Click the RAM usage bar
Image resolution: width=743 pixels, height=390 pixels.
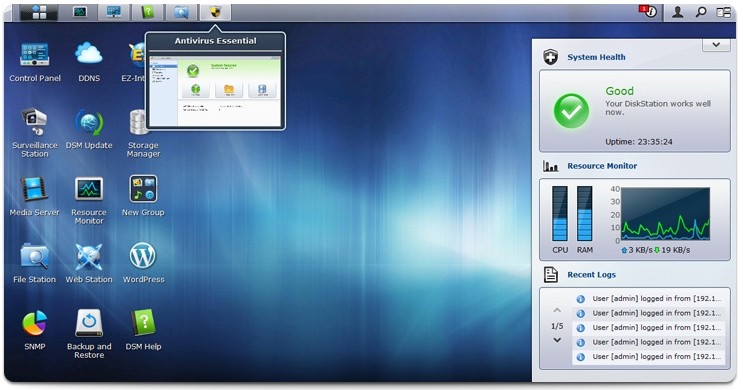tap(584, 214)
